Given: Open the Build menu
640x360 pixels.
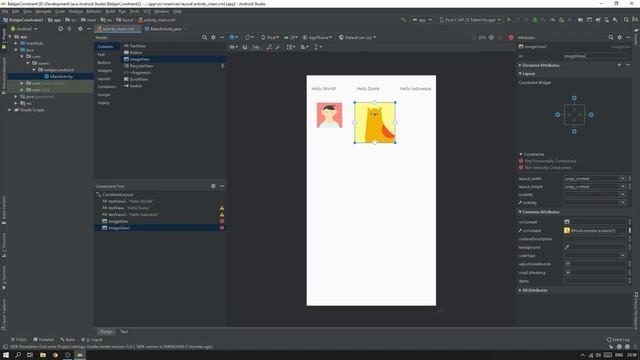Looking at the screenshot, I should coord(110,11).
